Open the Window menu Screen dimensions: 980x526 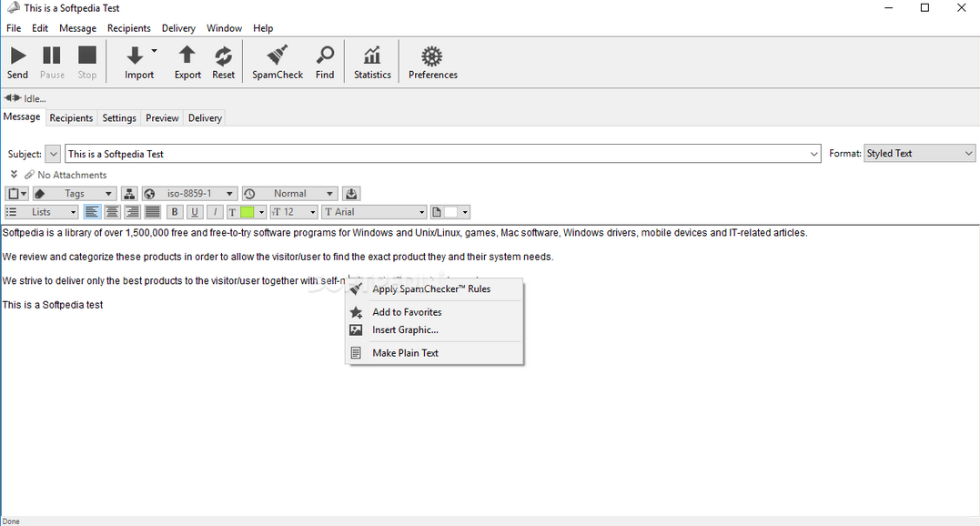[x=224, y=28]
